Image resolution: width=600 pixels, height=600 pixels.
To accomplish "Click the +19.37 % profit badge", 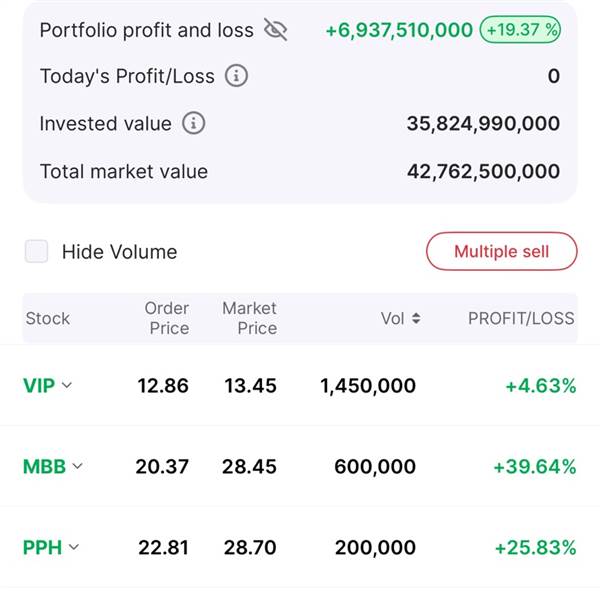I will [520, 29].
